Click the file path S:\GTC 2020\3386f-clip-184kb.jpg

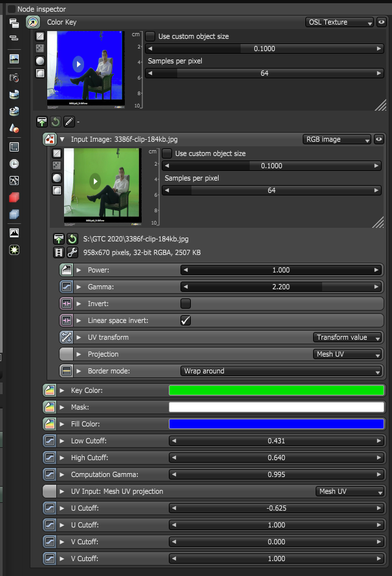[x=136, y=239]
